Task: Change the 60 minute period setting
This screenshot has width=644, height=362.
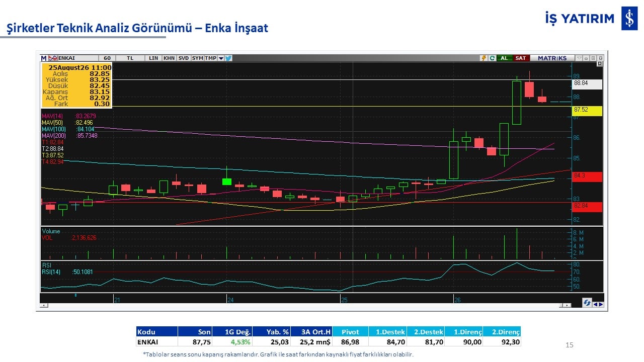Action: click(x=107, y=58)
